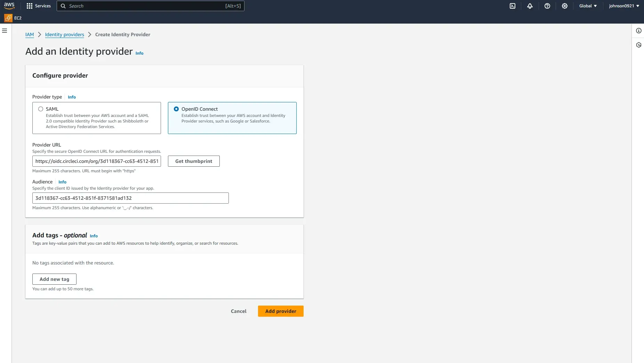644x363 pixels.
Task: Open the right sidebar hexagon panel icon
Action: (639, 45)
